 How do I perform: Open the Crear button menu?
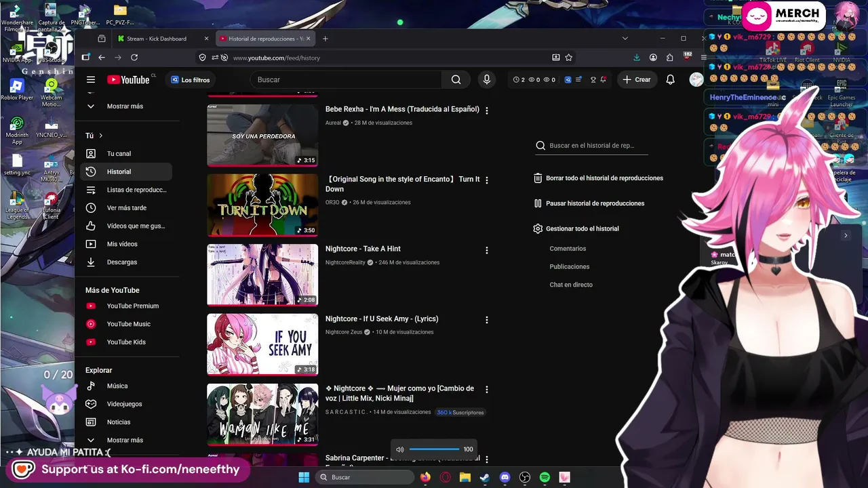tap(636, 80)
